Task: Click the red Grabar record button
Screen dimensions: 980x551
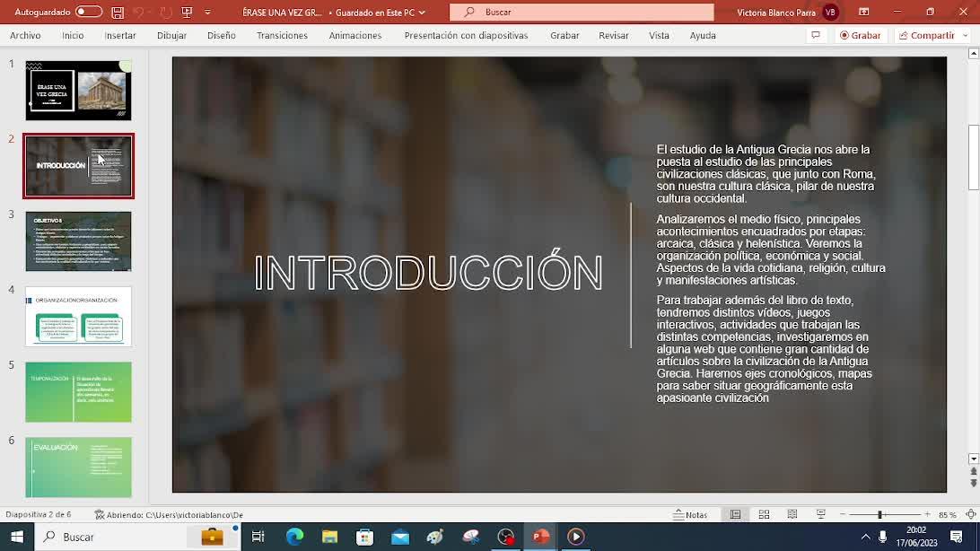Action: [860, 36]
